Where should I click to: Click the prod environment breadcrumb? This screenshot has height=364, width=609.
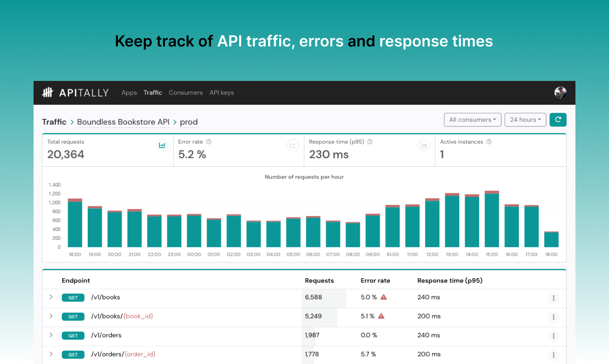(x=189, y=122)
